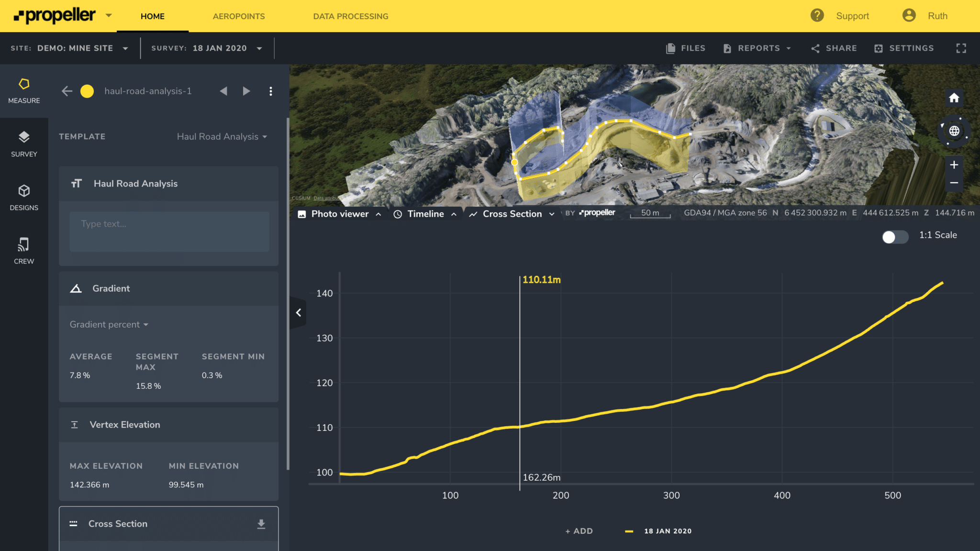Reset the 3D view with the home icon

(x=954, y=98)
